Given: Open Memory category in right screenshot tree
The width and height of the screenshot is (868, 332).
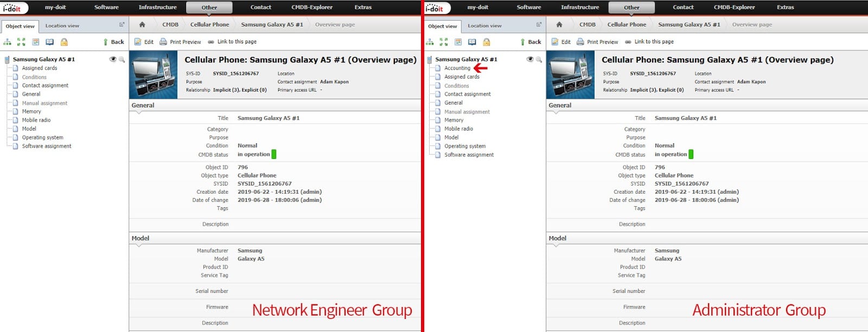Looking at the screenshot, I should pyautogui.click(x=454, y=120).
